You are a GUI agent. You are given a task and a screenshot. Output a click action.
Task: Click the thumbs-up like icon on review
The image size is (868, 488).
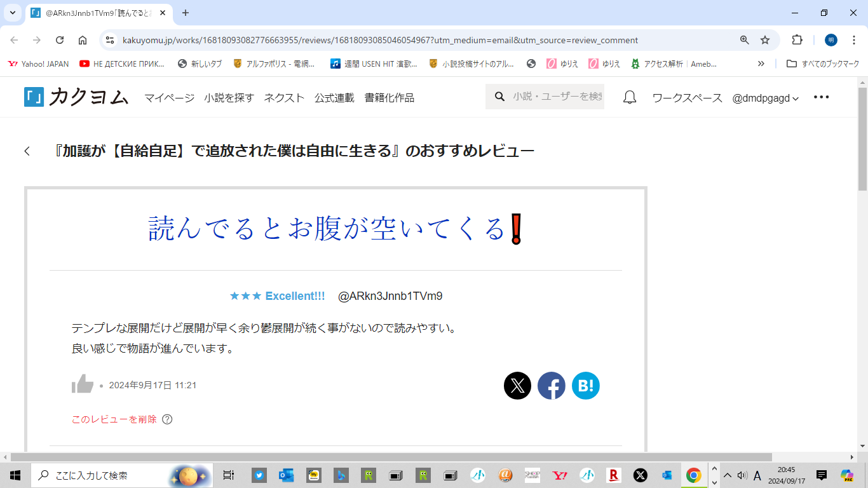[83, 384]
